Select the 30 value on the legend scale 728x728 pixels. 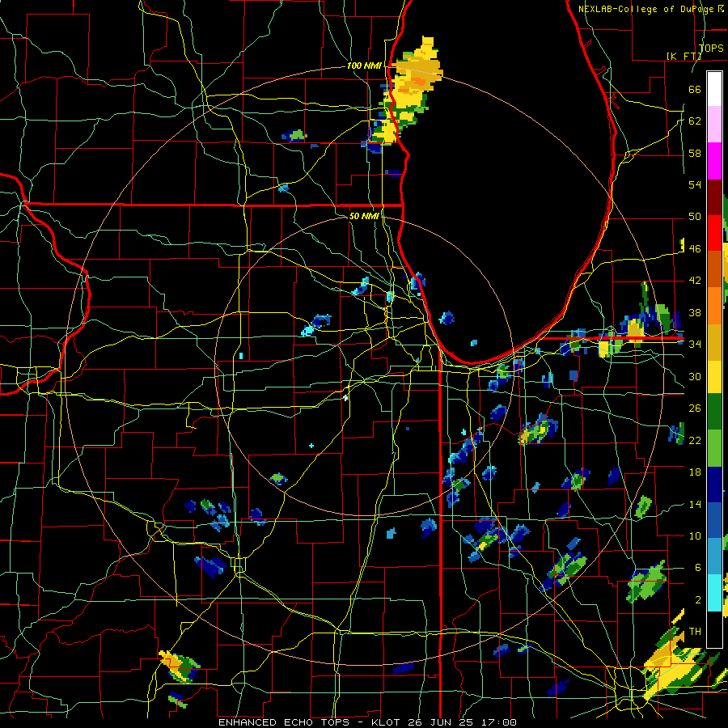pos(695,376)
